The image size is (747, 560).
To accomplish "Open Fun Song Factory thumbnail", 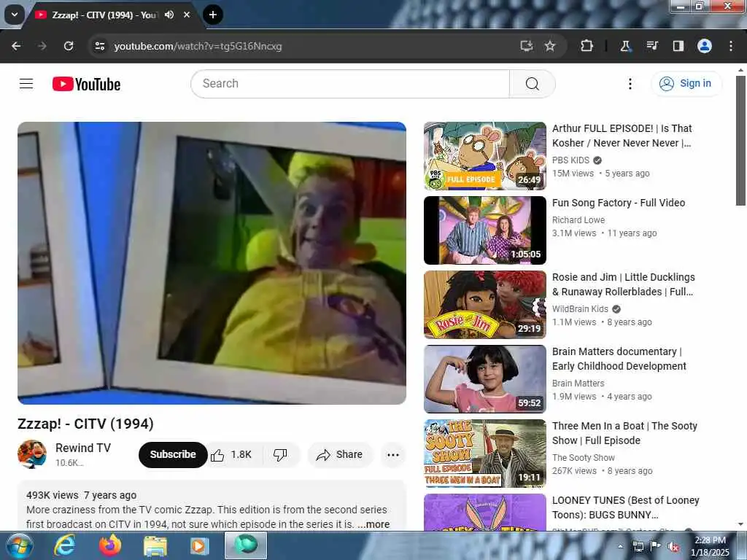I will [485, 230].
